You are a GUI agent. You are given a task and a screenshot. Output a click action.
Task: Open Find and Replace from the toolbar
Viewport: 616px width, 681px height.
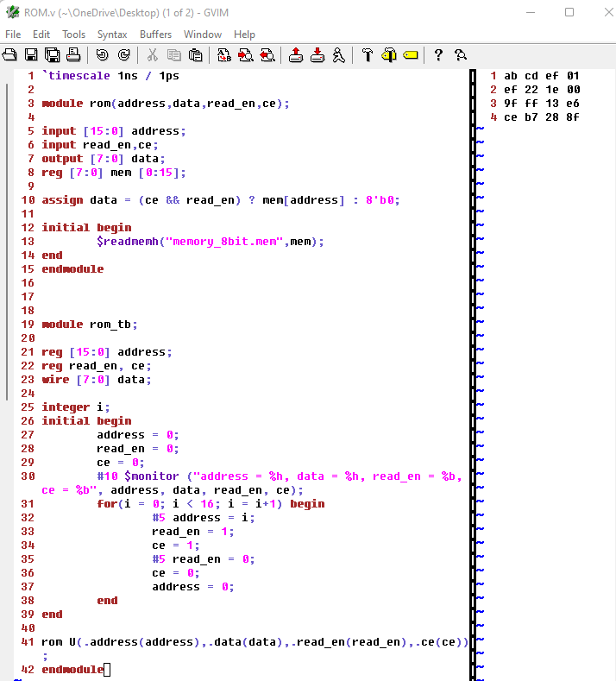(x=224, y=55)
